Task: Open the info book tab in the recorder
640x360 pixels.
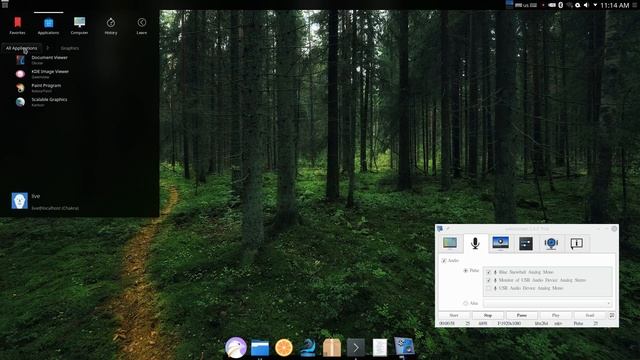Action: [x=576, y=243]
